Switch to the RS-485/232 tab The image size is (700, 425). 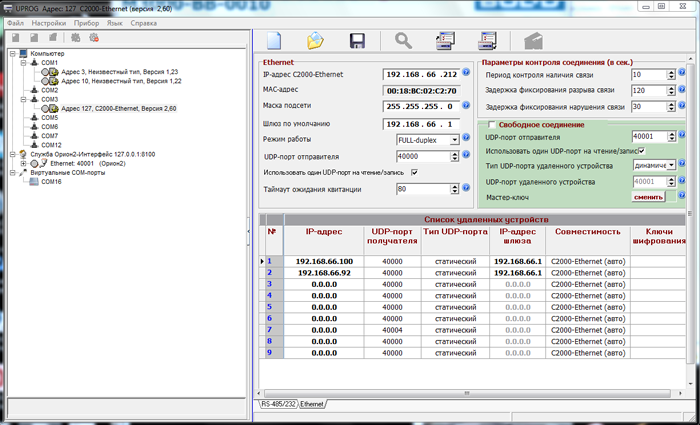coord(278,404)
